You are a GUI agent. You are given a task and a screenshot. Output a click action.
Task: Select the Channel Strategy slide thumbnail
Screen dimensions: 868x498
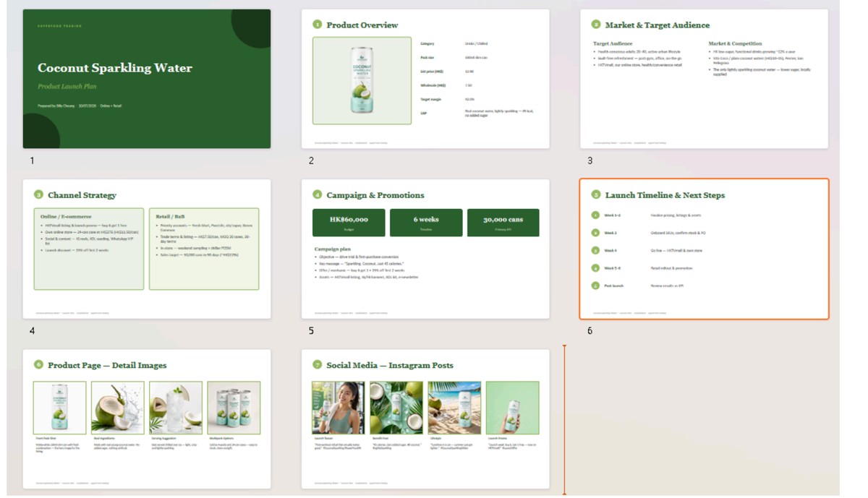point(147,249)
